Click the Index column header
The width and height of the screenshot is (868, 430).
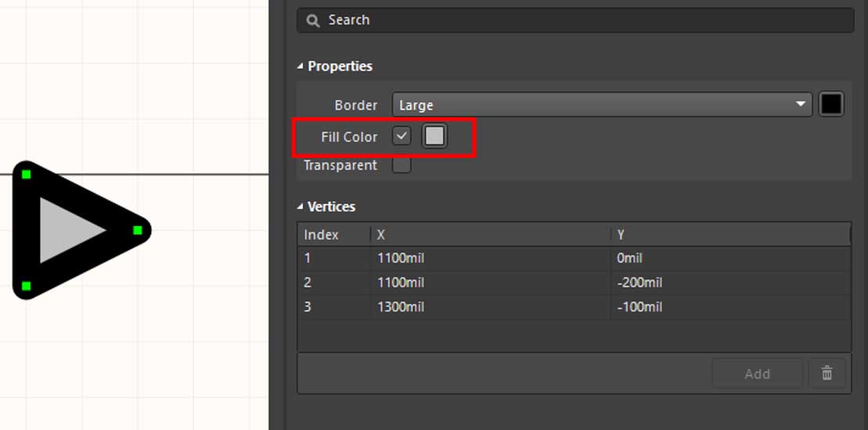pos(333,235)
